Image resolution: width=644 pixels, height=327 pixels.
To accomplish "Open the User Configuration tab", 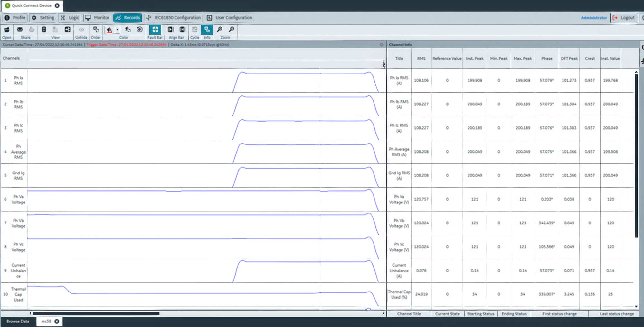I will 230,18.
